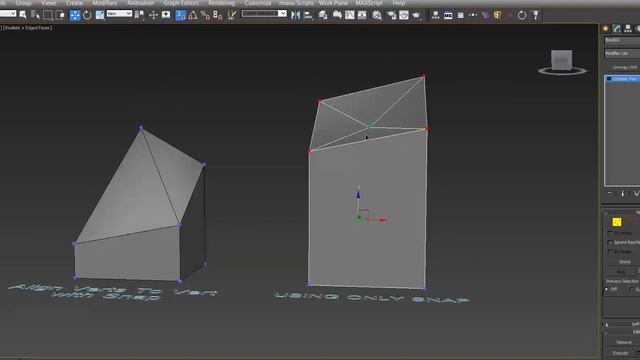640x360 pixels.
Task: Click the Shrink selection button
Action: (624, 262)
